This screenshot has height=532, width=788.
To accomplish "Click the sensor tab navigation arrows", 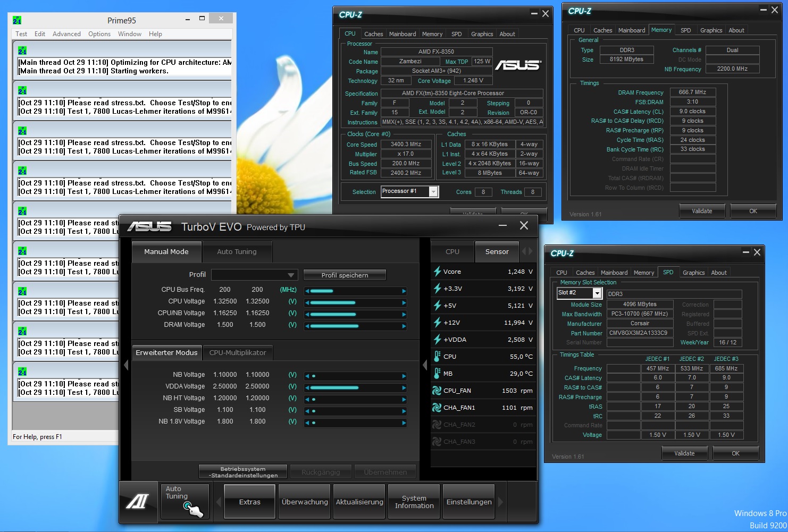I will [527, 251].
